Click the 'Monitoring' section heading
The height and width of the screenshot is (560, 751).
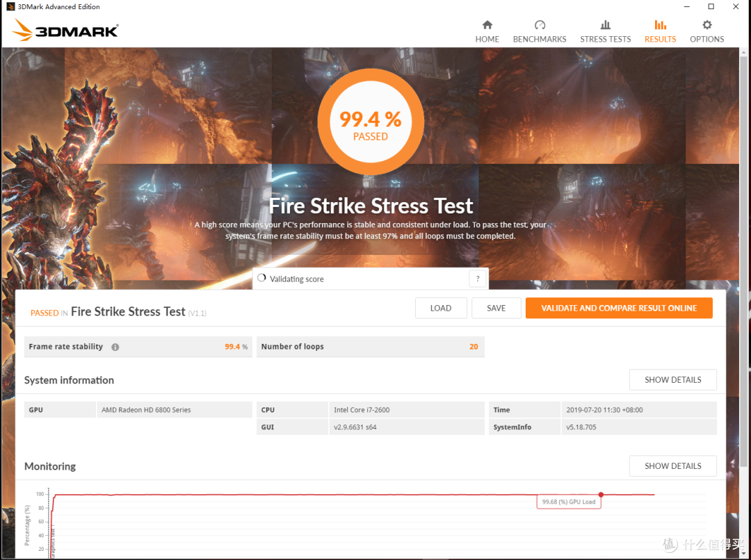[50, 466]
